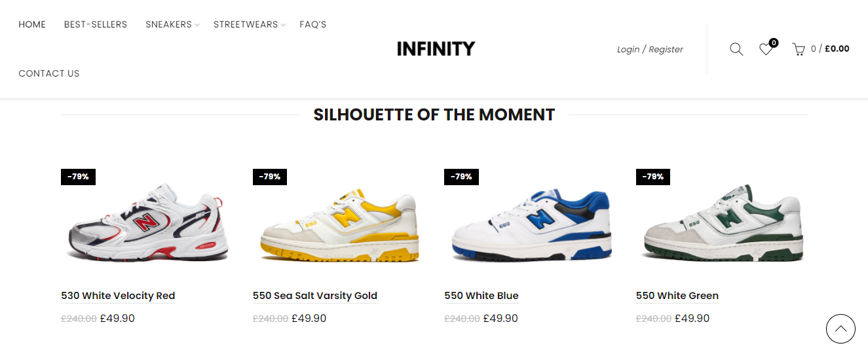Open the 550 White Green product link
This screenshot has width=868, height=354.
(x=677, y=296)
